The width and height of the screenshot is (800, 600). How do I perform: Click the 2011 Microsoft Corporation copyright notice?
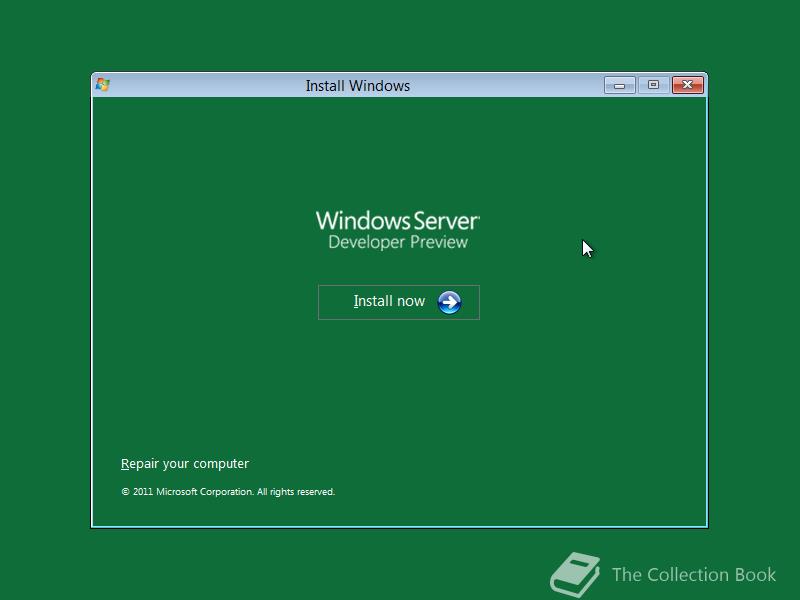click(x=228, y=492)
